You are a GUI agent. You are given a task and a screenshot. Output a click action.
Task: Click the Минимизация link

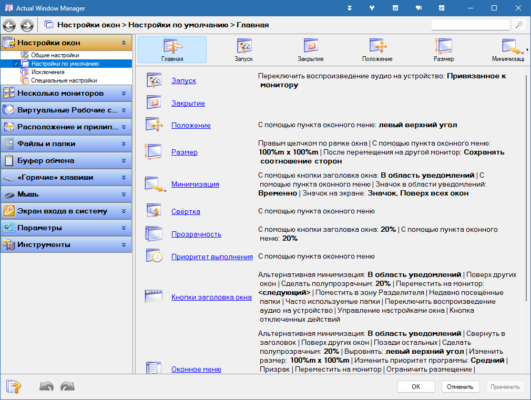[195, 184]
